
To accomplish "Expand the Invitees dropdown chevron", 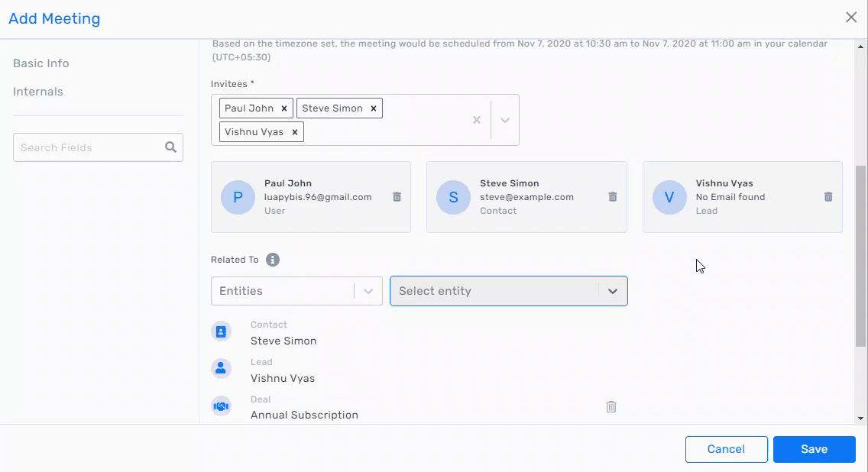I will 505,120.
